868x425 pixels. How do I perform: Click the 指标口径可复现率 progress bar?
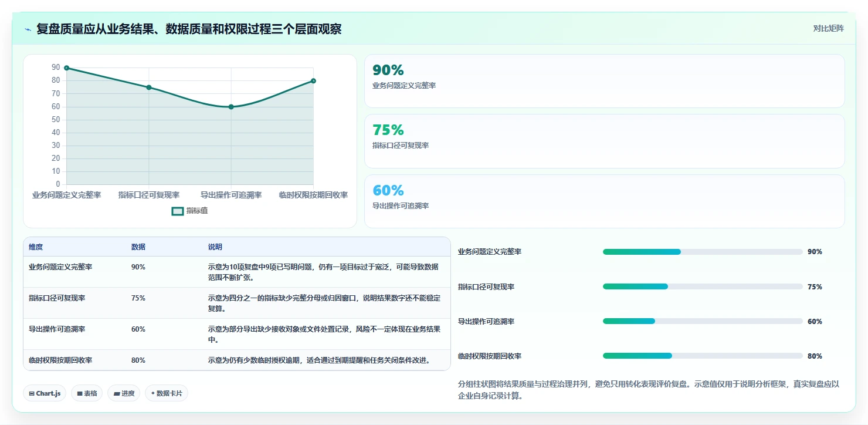click(703, 286)
